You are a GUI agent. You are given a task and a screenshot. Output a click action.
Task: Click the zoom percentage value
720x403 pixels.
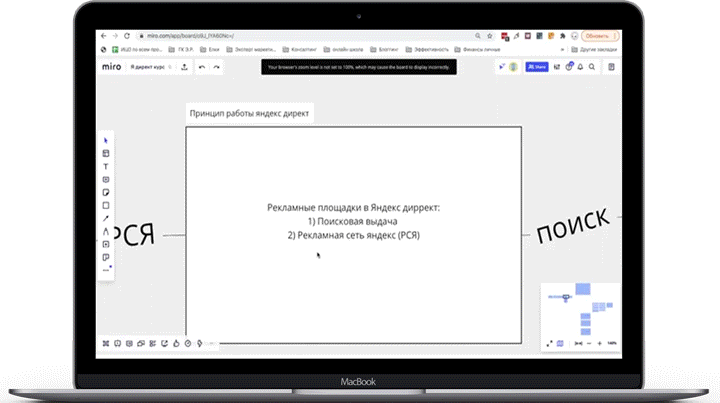click(612, 343)
